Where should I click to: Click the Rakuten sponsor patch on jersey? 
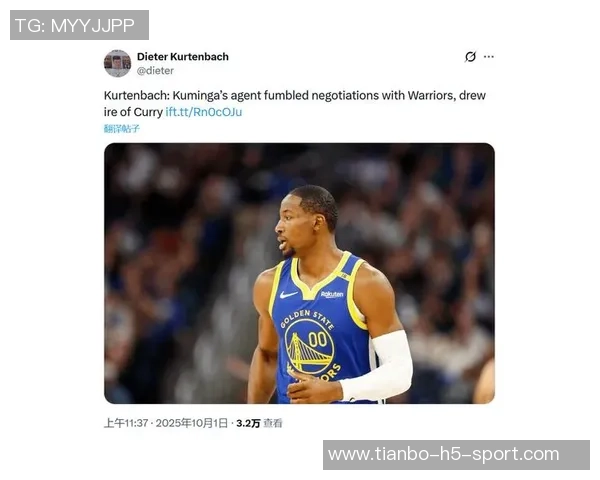[x=331, y=294]
